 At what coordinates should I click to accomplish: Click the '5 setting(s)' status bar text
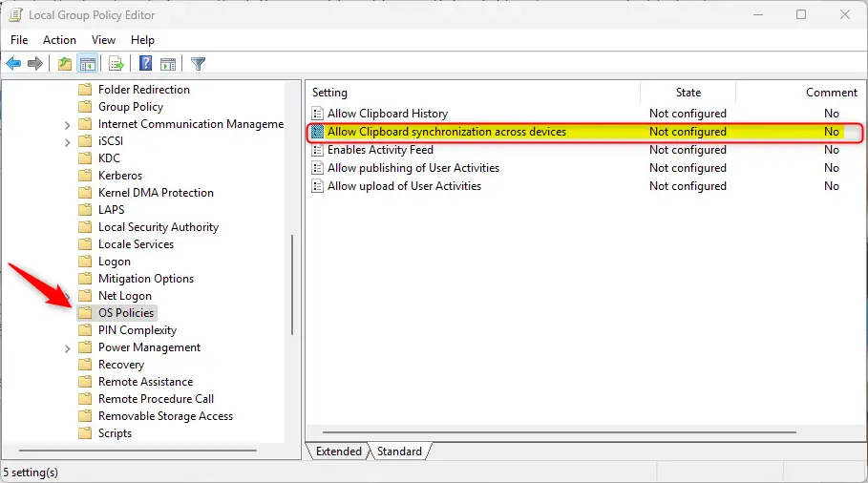click(31, 472)
